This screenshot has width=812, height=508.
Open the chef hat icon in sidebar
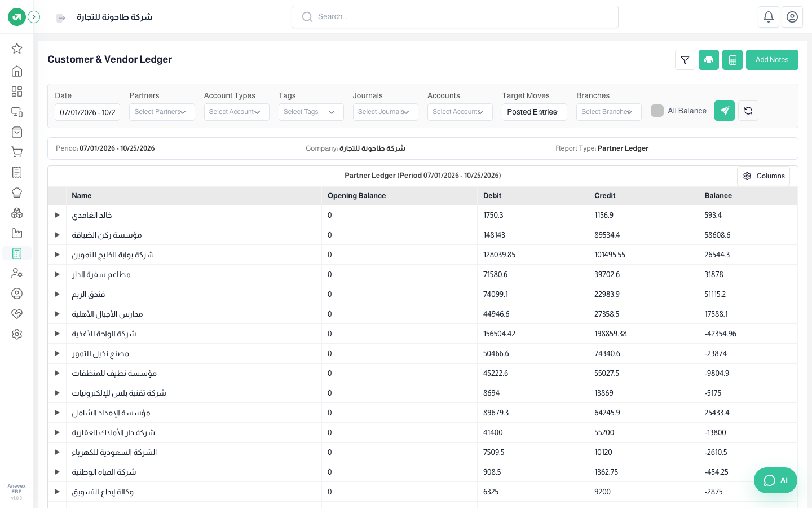17,192
